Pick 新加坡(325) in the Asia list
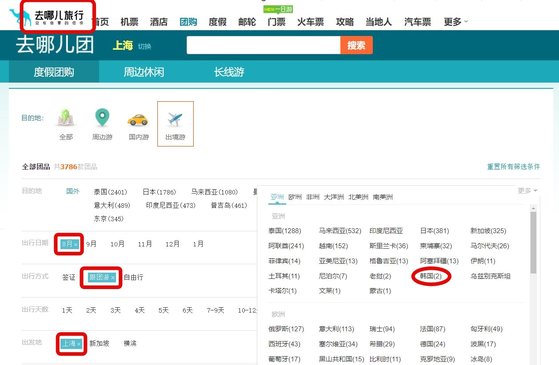Screen dimensions: 559x365 pyautogui.click(x=488, y=231)
